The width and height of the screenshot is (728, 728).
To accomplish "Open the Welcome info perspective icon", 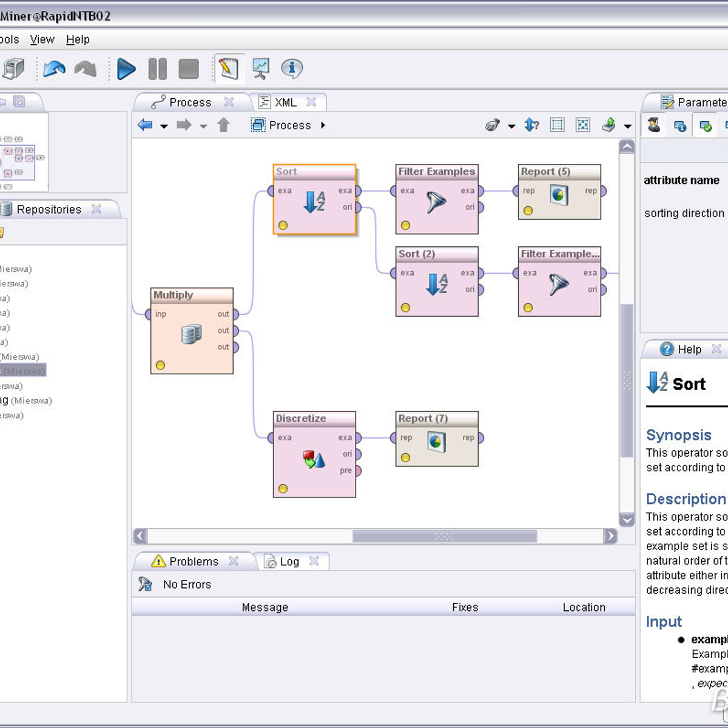I will (292, 69).
